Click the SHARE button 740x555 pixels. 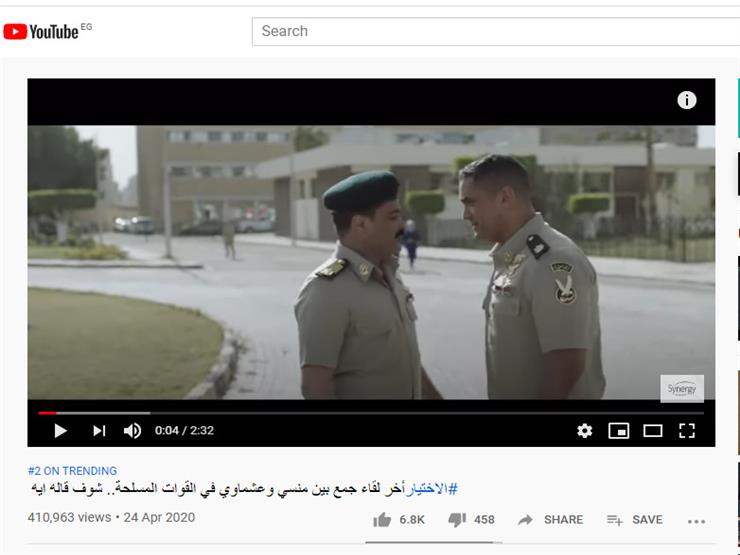[x=550, y=520]
